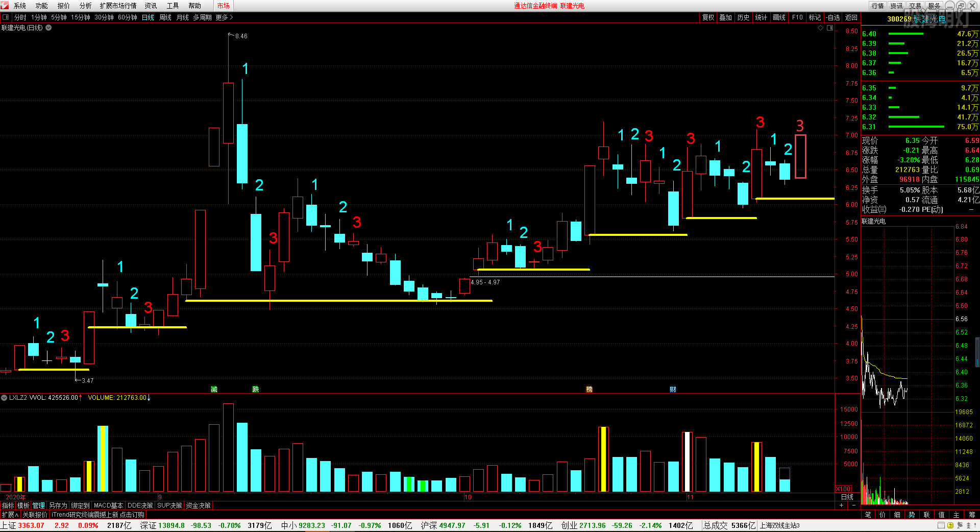The image size is (980, 532).
Task: Switch chart to 60分钟 period
Action: (x=128, y=17)
